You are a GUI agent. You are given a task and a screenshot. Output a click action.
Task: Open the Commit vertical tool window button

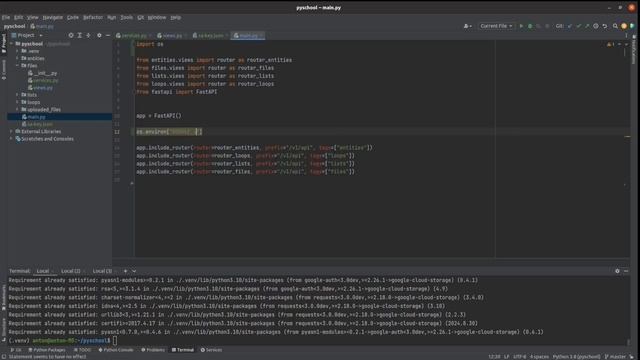coord(4,69)
